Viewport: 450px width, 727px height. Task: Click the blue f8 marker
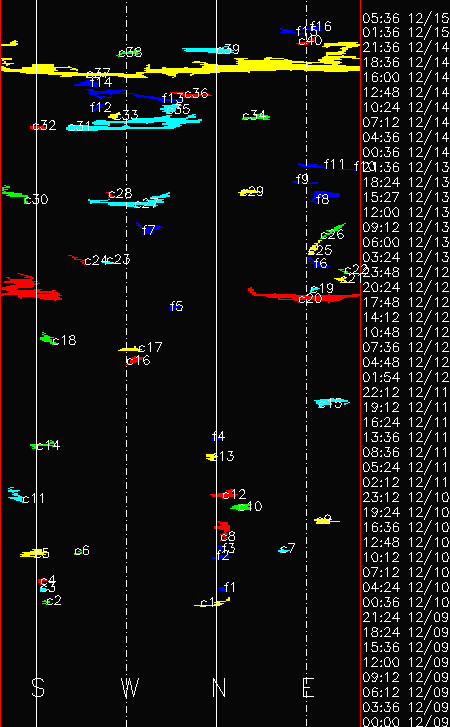pos(326,197)
